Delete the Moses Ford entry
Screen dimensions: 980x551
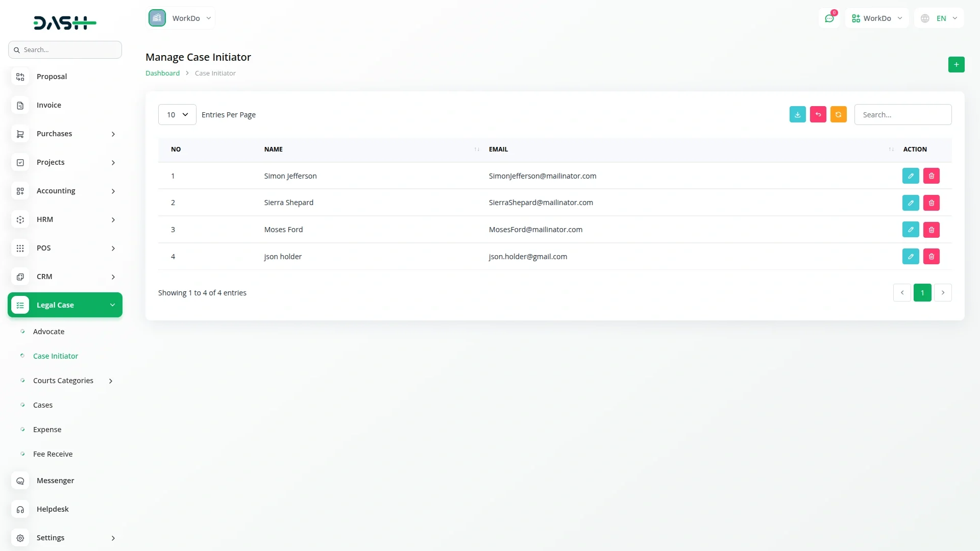pyautogui.click(x=931, y=230)
